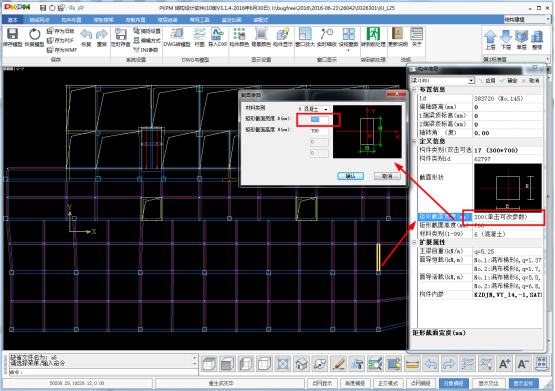This screenshot has width=555, height=391.
Task: Toggle 显示坐标 coordinate display
Action: click(523, 383)
